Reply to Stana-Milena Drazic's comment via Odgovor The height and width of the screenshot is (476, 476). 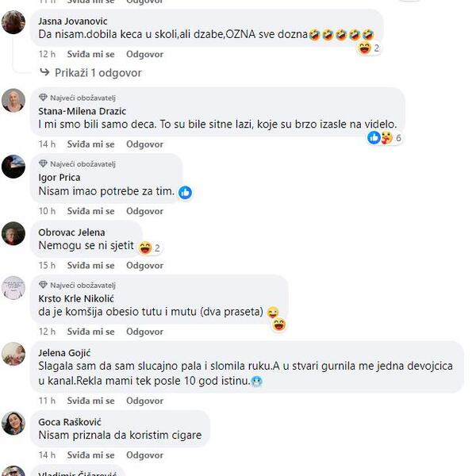click(145, 144)
